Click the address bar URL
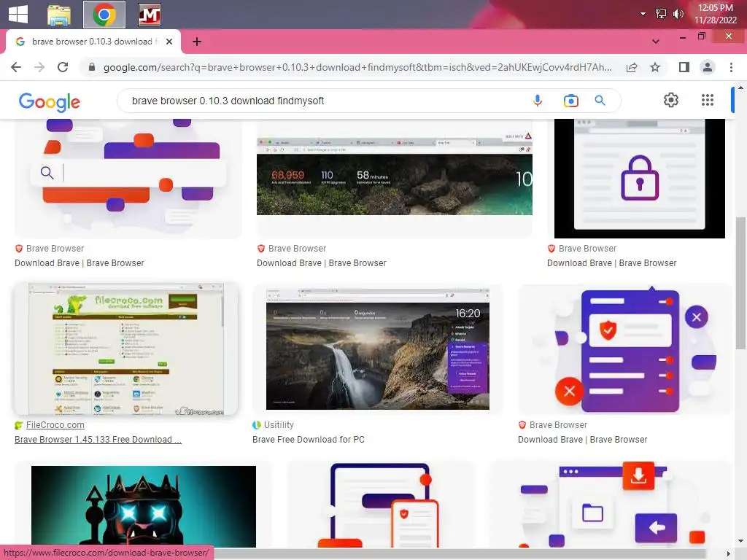 tap(357, 67)
